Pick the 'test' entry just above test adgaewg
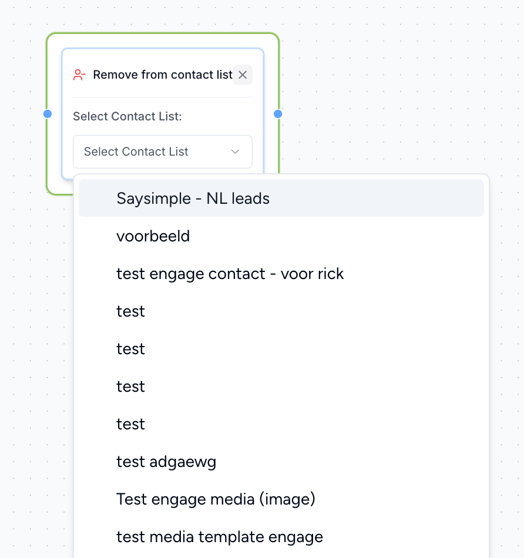Image resolution: width=524 pixels, height=558 pixels. (x=281, y=424)
